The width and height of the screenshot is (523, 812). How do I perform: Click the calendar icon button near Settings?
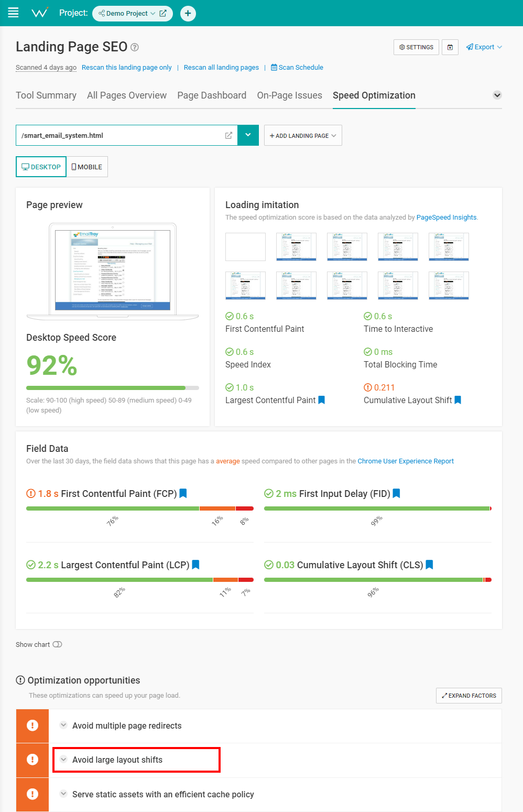pos(450,47)
